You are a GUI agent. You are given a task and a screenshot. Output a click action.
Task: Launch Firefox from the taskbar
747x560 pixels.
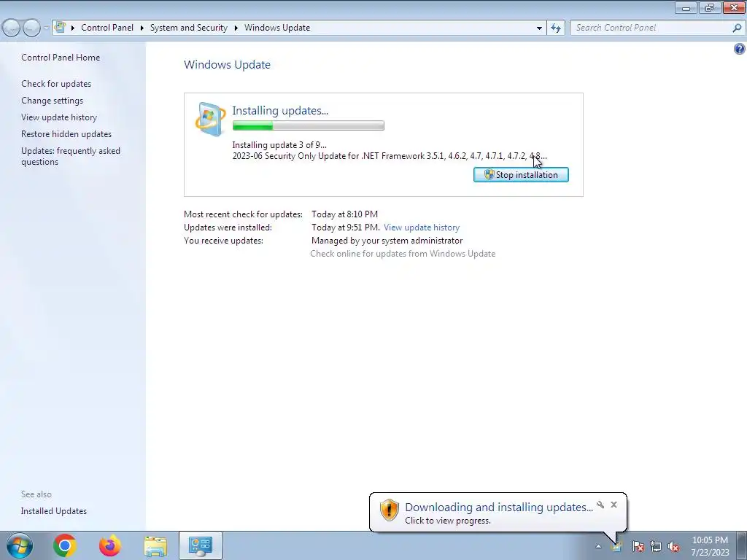pyautogui.click(x=110, y=545)
